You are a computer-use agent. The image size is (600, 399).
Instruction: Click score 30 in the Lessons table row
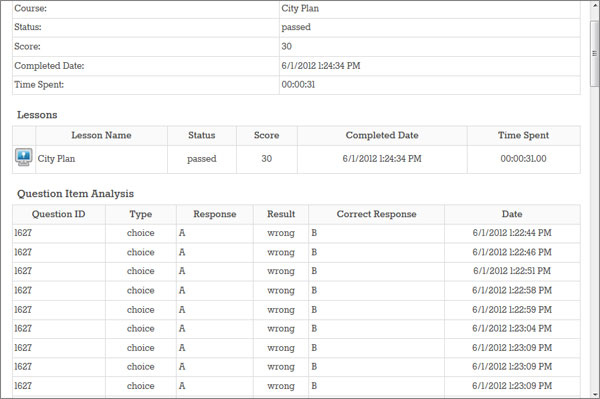[x=267, y=159]
